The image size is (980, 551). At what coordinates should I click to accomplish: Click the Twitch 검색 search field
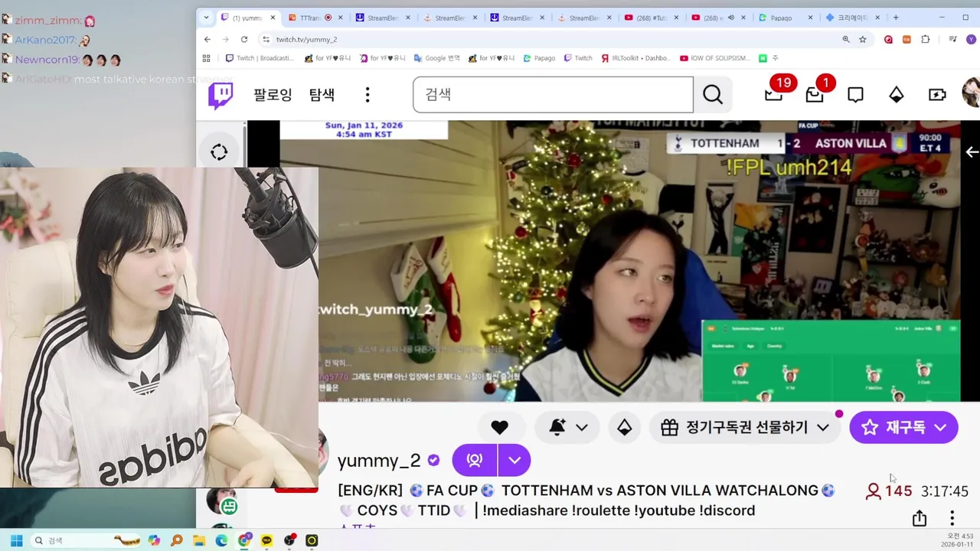click(x=553, y=95)
